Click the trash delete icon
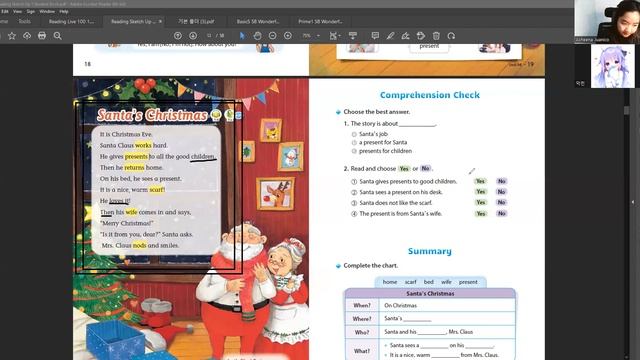Screen dimensions: 640x360 coord(436,36)
